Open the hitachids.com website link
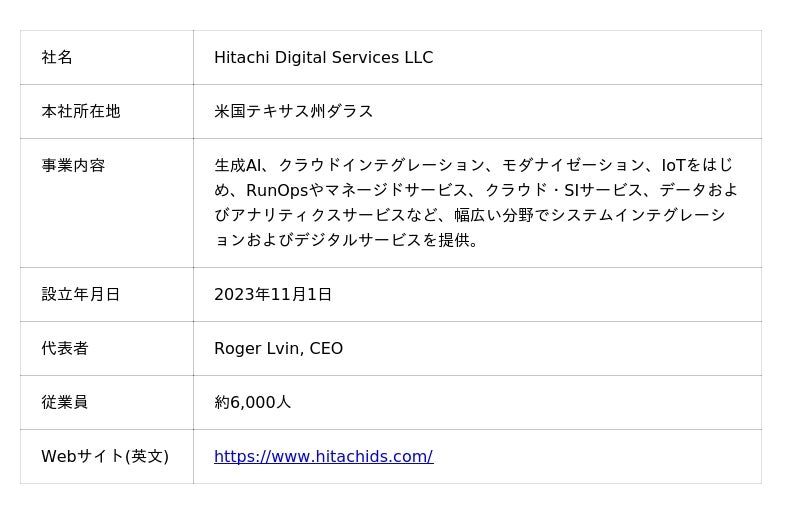This screenshot has width=800, height=514. (323, 457)
